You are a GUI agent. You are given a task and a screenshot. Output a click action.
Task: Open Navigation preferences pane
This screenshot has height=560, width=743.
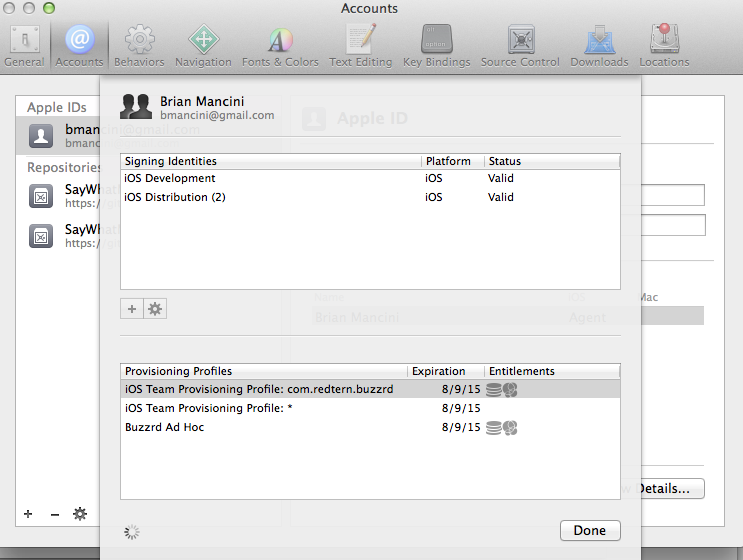click(203, 46)
